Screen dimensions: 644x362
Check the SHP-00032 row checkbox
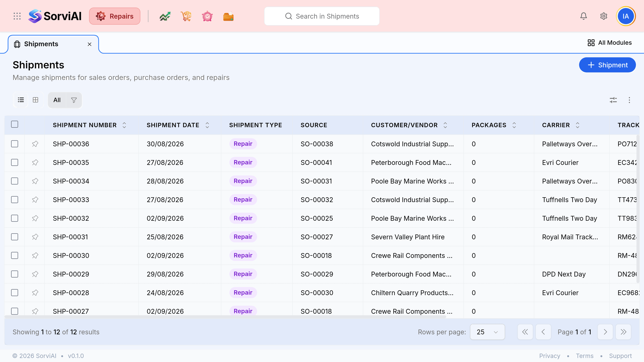(15, 218)
